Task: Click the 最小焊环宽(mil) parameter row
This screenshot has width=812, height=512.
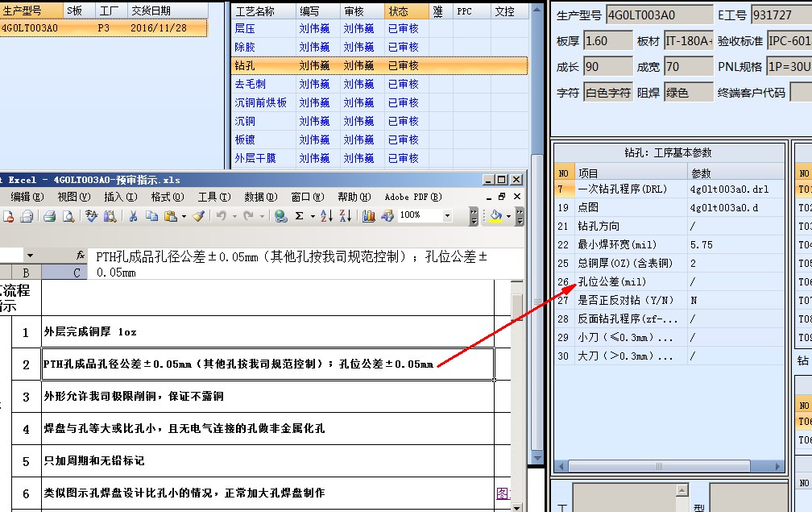Action: [x=669, y=244]
